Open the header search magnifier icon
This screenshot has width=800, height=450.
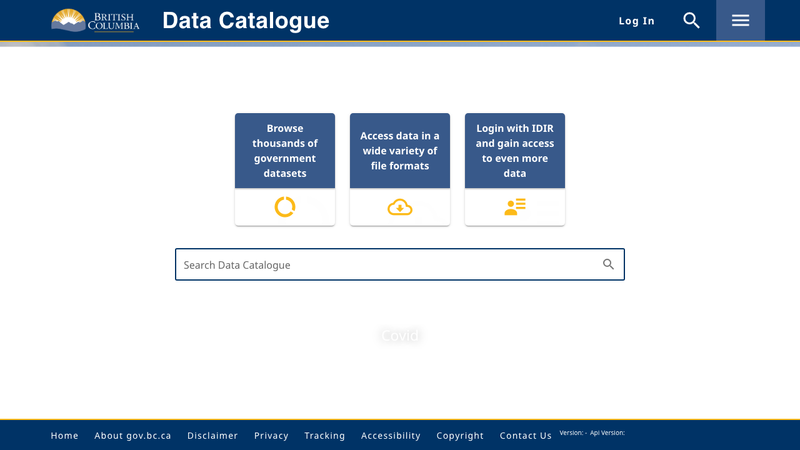coord(691,20)
